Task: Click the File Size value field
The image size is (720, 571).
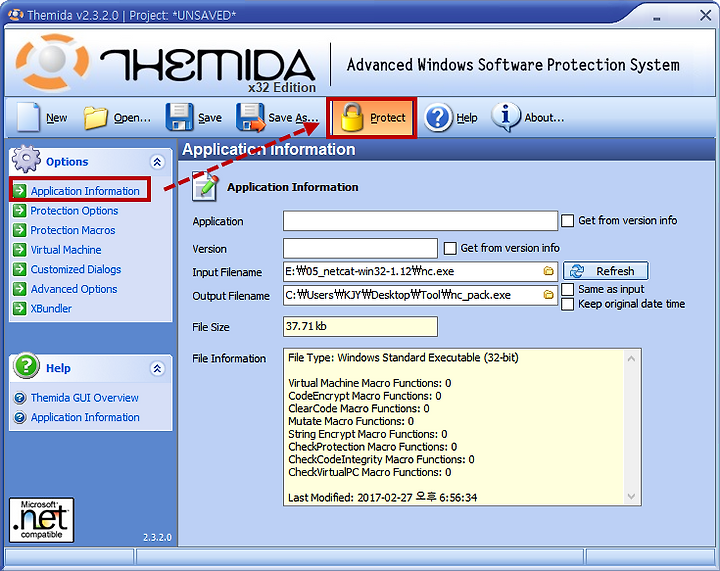Action: pos(360,326)
